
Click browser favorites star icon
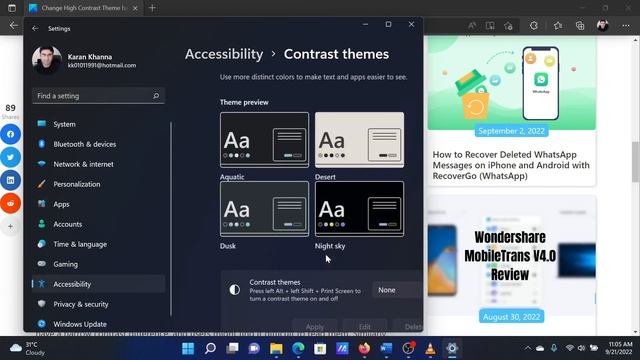[x=558, y=26]
